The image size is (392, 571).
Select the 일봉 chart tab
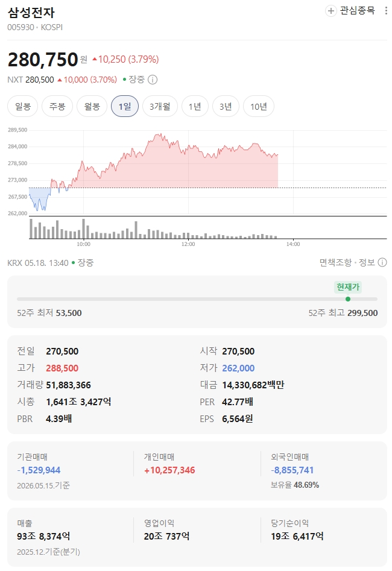[22, 106]
